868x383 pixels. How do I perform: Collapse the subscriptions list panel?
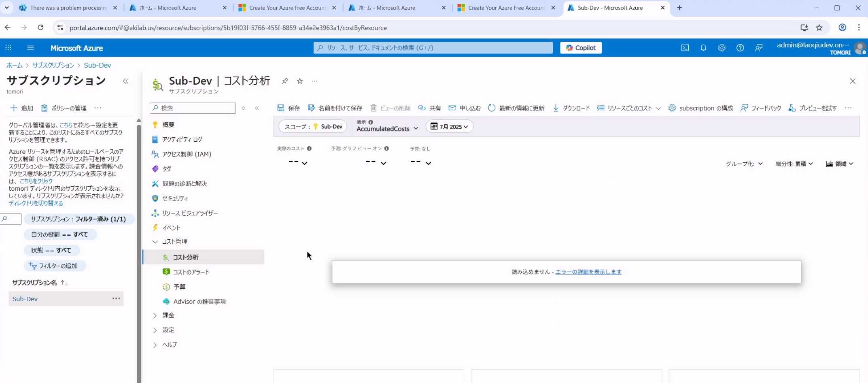click(x=125, y=81)
